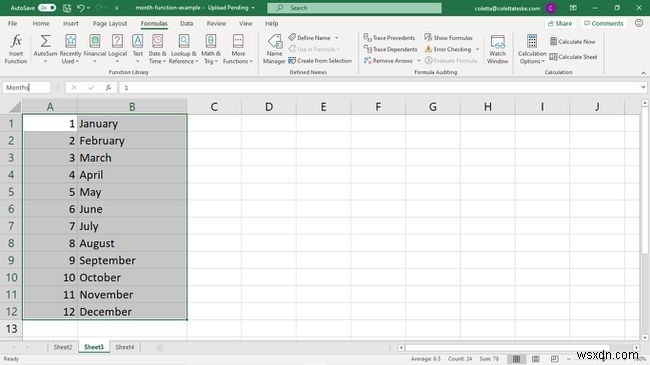This screenshot has width=650, height=365.
Task: Toggle the AutoSave switch
Action: (47, 8)
